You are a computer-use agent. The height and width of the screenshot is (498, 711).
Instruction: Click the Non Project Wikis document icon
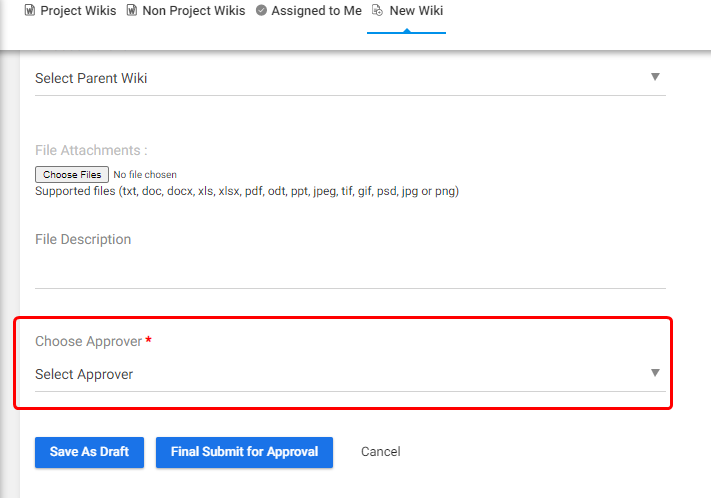click(x=131, y=10)
